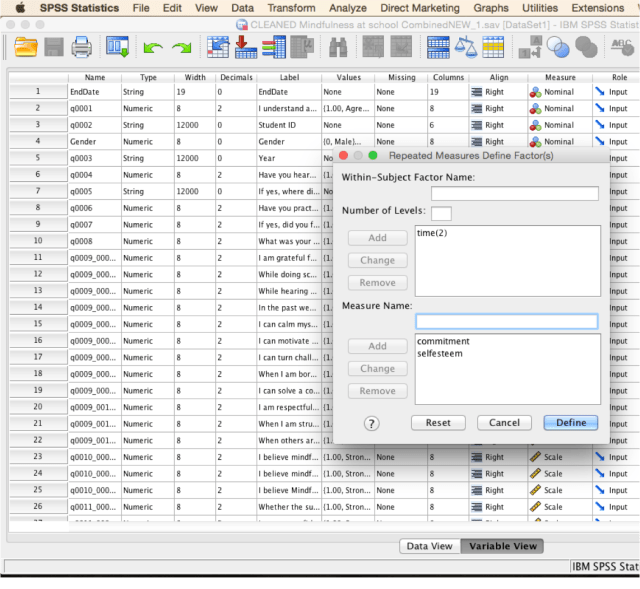Viewport: 640px width, 589px height.
Task: Click the Define button
Action: point(571,423)
